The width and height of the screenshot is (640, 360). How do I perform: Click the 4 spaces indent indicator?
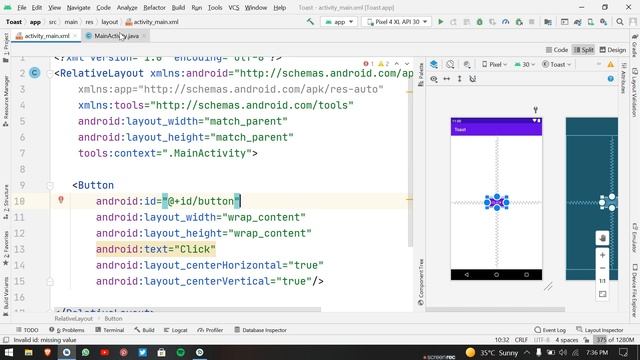pyautogui.click(x=567, y=340)
